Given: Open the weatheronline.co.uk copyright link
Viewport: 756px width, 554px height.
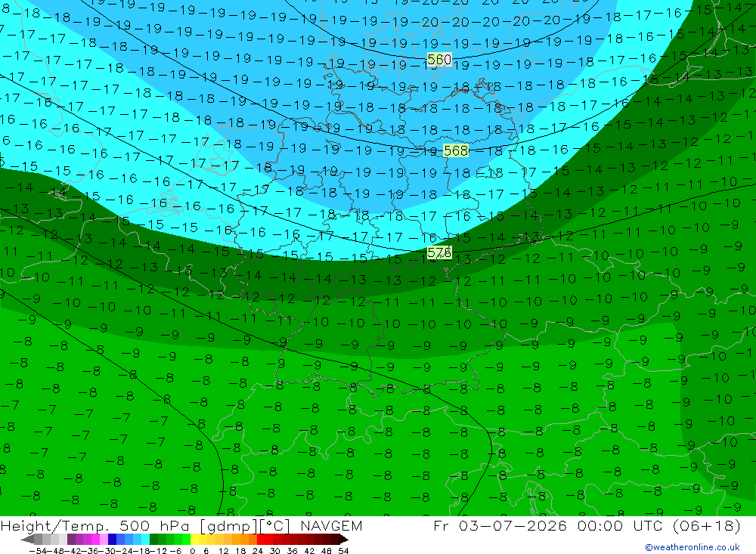Looking at the screenshot, I should tap(692, 546).
